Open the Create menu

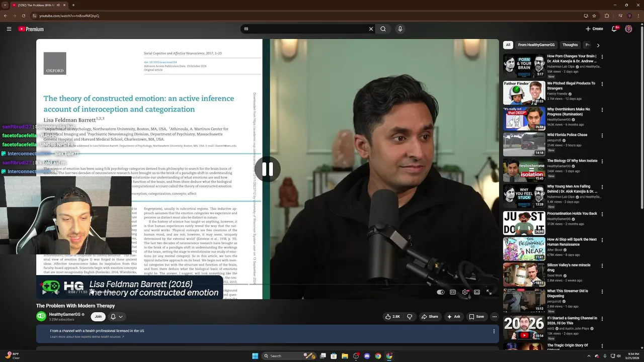pos(594,29)
